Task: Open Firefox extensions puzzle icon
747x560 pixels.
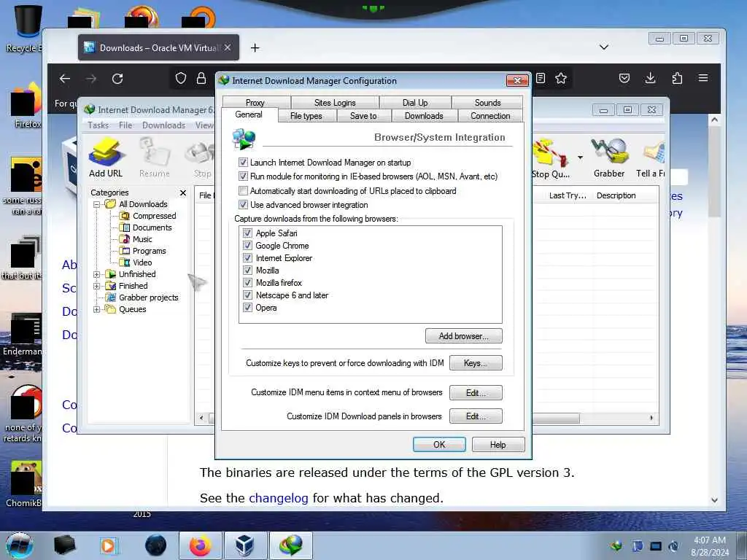Action: (677, 78)
